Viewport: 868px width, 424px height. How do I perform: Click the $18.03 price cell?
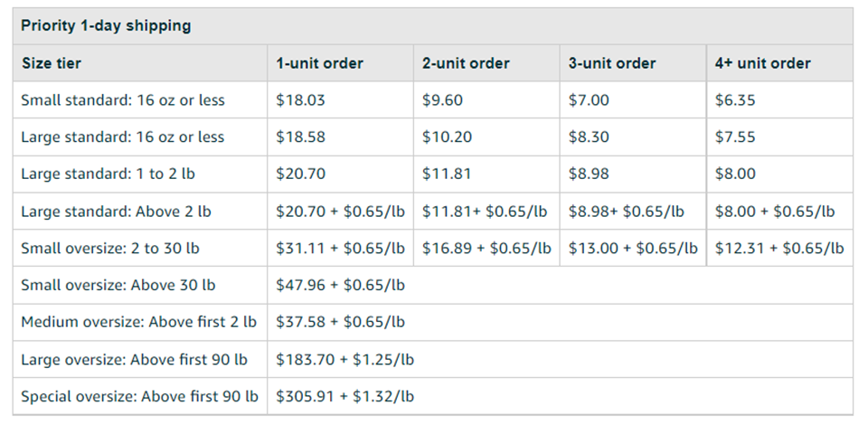point(300,100)
